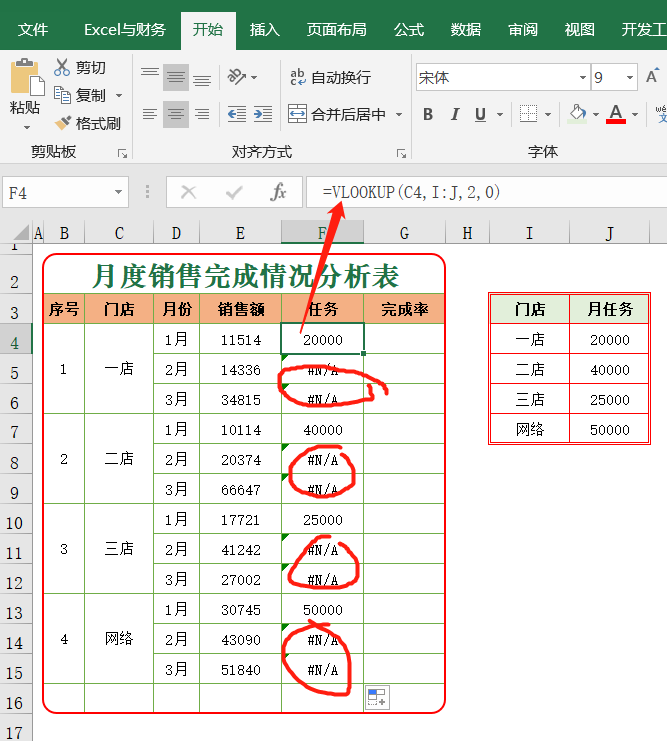Open the Paste options dropdown arrow
The width and height of the screenshot is (667, 741).
click(27, 128)
